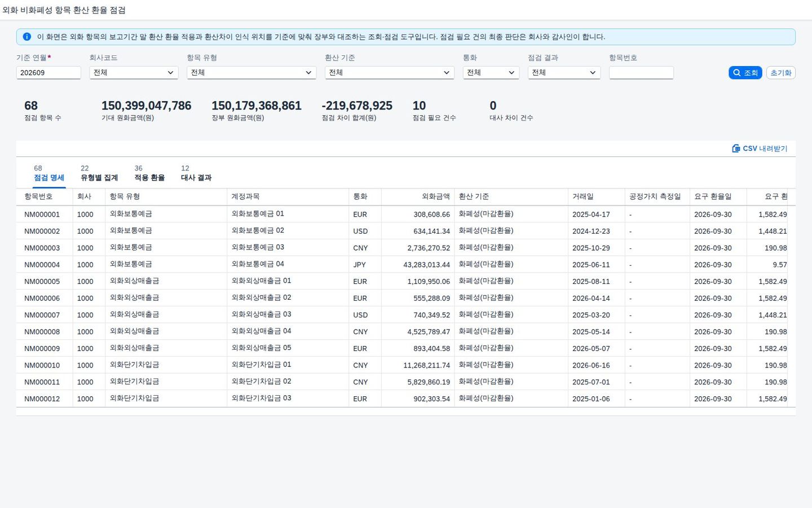Click the 초기화 reset button
This screenshot has width=812, height=508.
[781, 73]
